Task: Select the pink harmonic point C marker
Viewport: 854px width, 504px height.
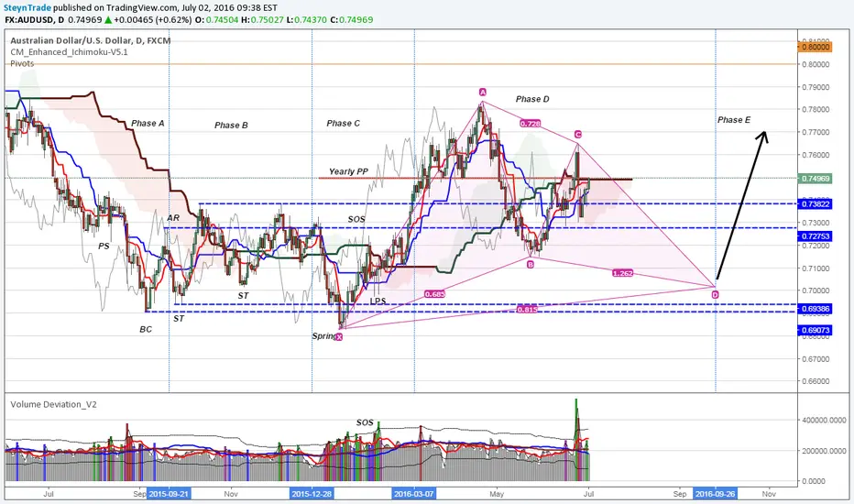Action: (x=577, y=134)
